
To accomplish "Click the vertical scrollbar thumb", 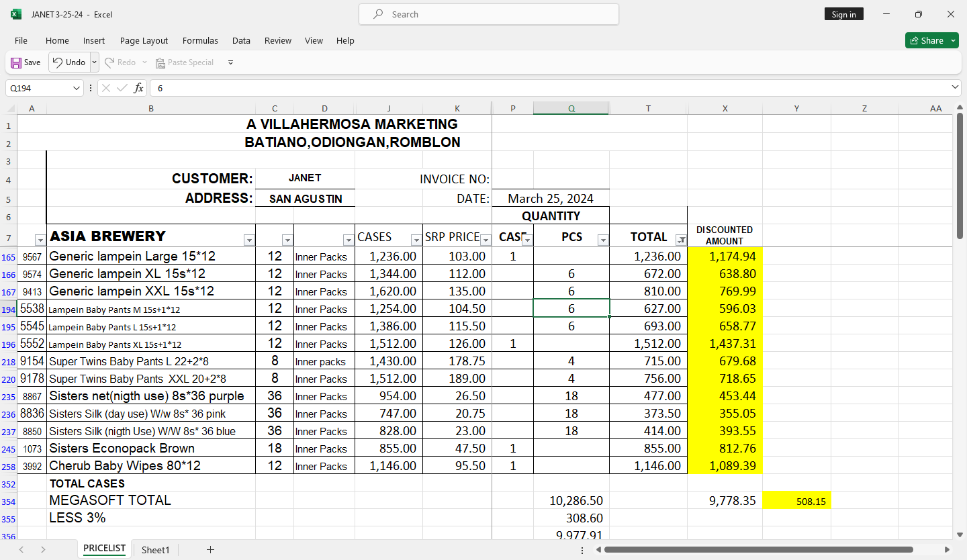I will point(960,176).
